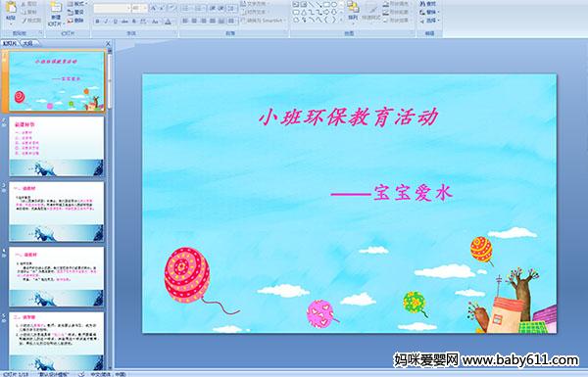
Task: Close the slides thumbnail pane
Action: coord(108,43)
